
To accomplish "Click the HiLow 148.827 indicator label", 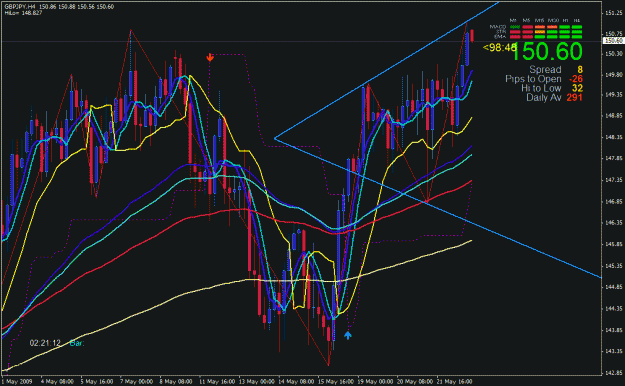I will [x=23, y=13].
